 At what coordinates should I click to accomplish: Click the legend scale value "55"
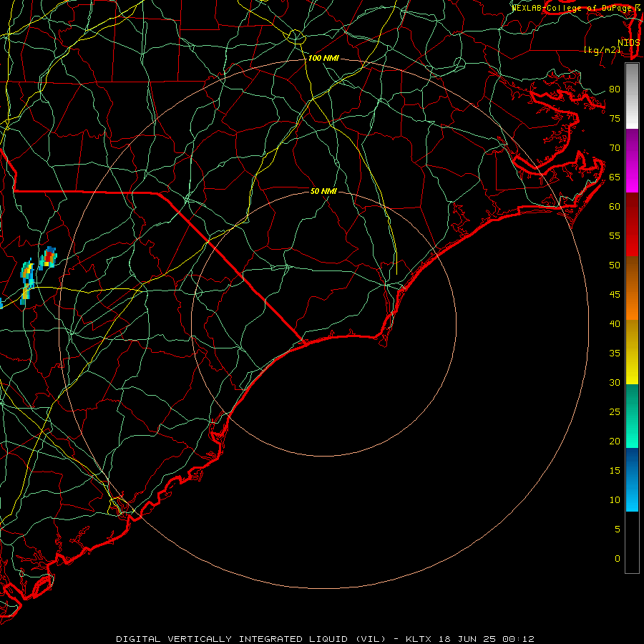(615, 235)
